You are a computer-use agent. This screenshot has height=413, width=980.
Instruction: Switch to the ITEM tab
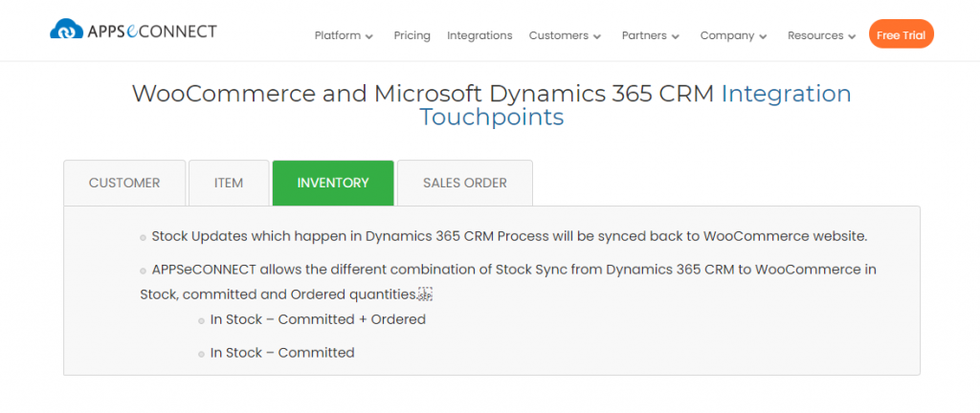tap(229, 183)
